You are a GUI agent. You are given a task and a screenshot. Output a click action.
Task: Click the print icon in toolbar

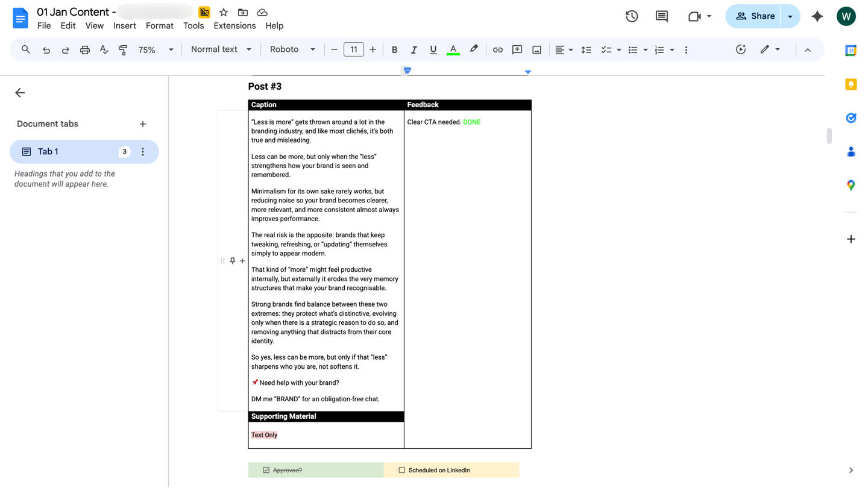coord(84,49)
